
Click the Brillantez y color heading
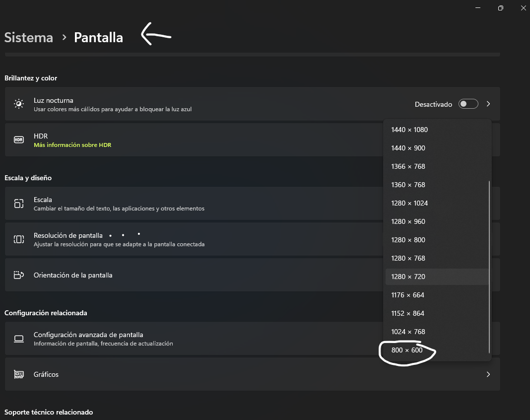(x=31, y=78)
